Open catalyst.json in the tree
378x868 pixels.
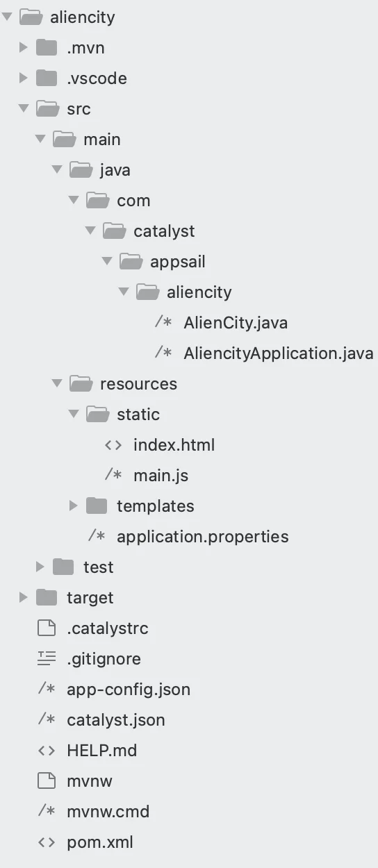click(x=116, y=720)
